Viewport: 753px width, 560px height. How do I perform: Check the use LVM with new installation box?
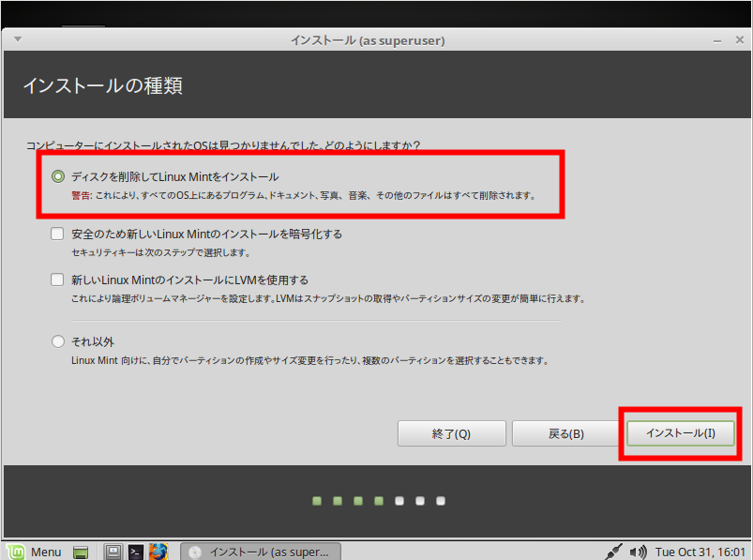coord(57,280)
